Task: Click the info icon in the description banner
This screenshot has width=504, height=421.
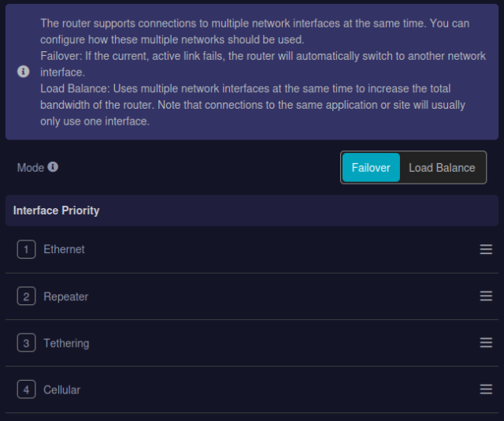Action: pos(23,72)
